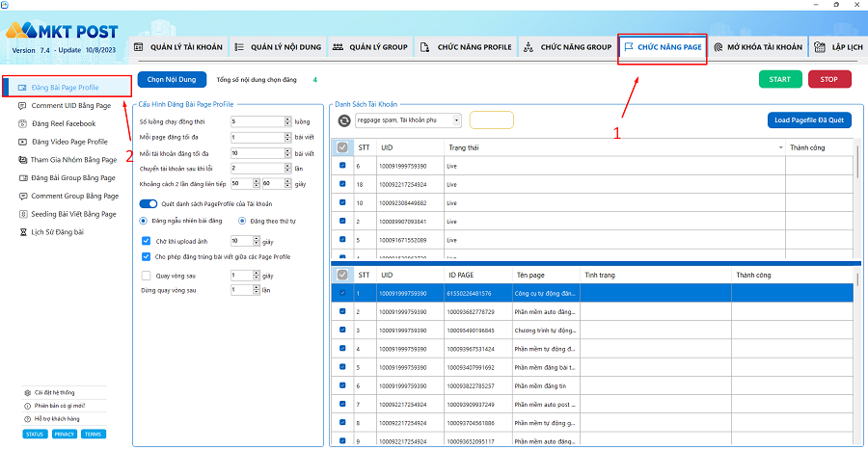Open the TERMS link button

pyautogui.click(x=93, y=434)
